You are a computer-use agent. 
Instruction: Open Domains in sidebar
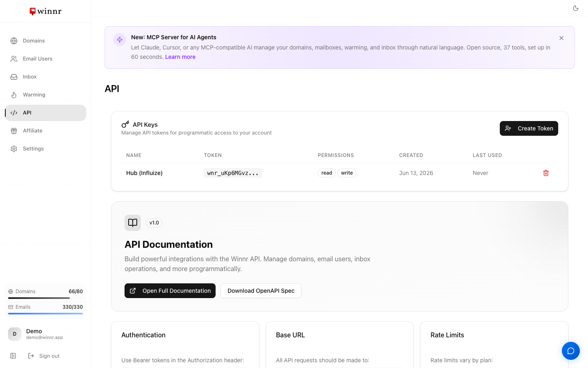point(46,41)
